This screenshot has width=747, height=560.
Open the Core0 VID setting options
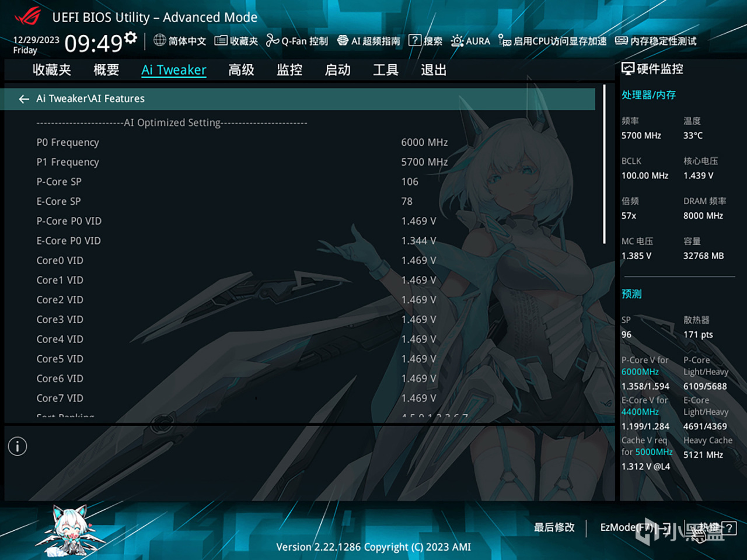tap(418, 260)
